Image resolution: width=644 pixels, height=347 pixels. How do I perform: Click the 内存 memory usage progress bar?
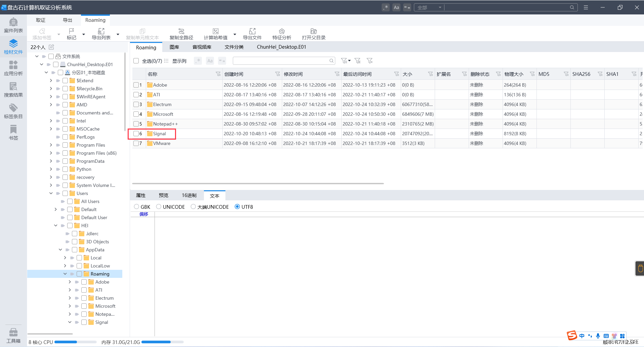point(163,342)
